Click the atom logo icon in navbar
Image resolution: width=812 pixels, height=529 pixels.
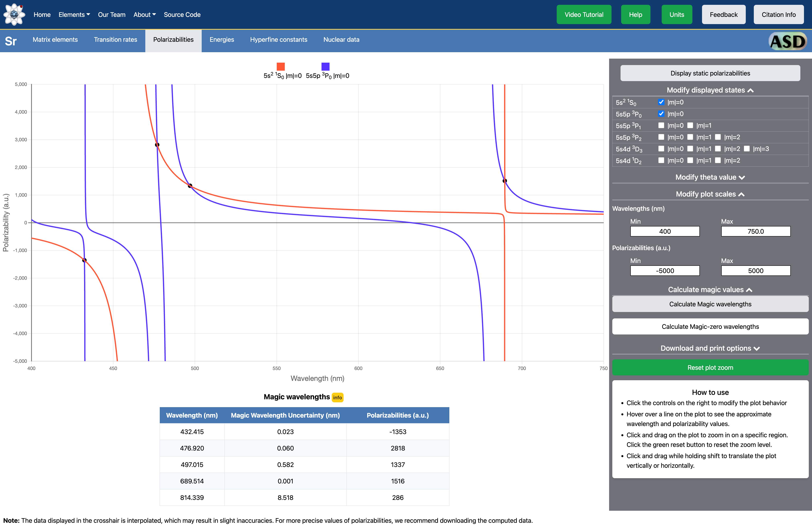14,14
